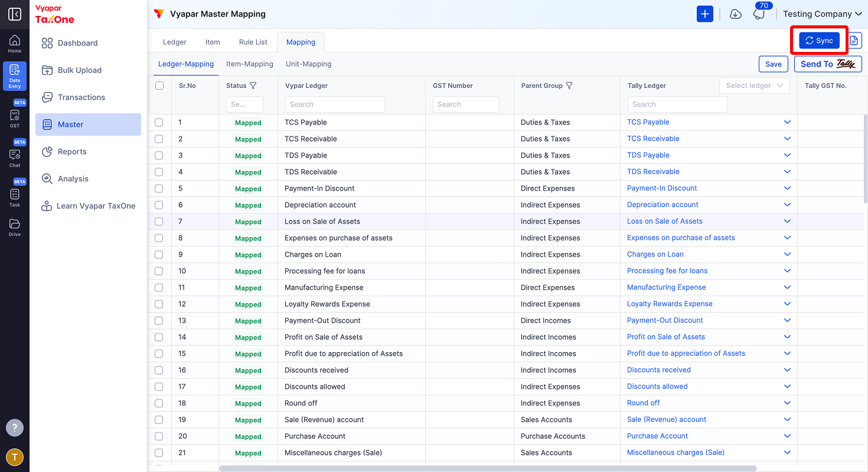Viewport: 868px width, 472px height.
Task: Expand Tally Ledger dropdown for Round off
Action: coord(787,403)
